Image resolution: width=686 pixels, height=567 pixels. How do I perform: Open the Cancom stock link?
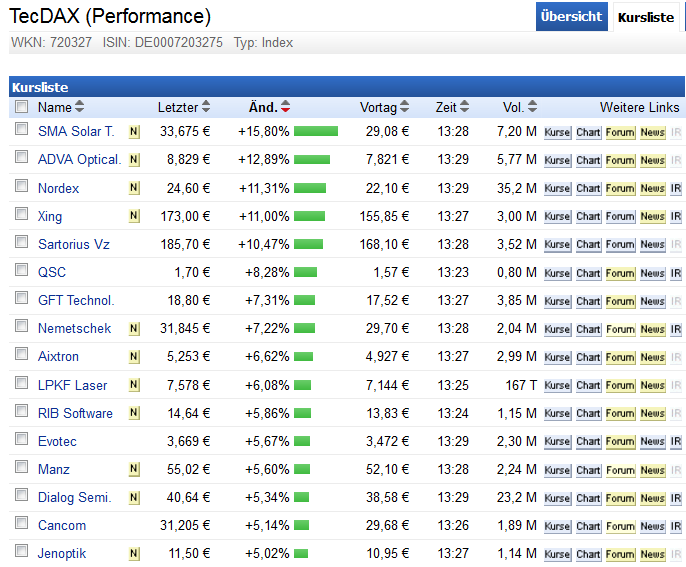pos(62,525)
